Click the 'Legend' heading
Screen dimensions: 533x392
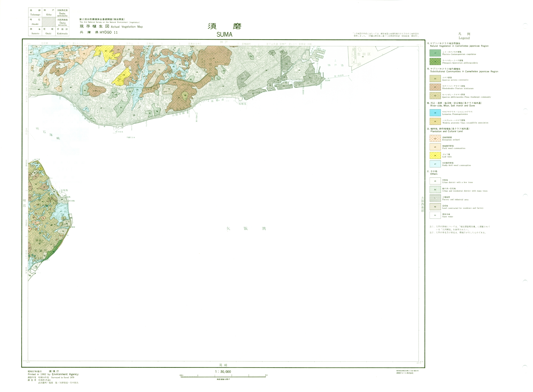tap(464, 38)
